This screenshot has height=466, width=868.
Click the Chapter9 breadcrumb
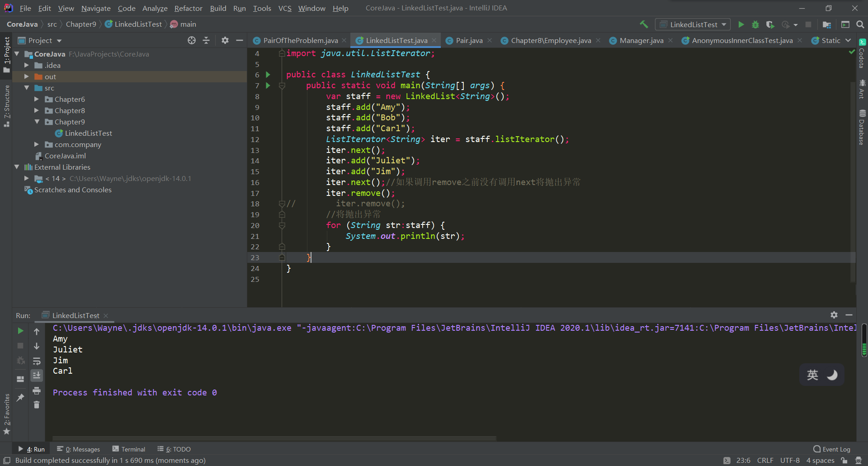(81, 24)
